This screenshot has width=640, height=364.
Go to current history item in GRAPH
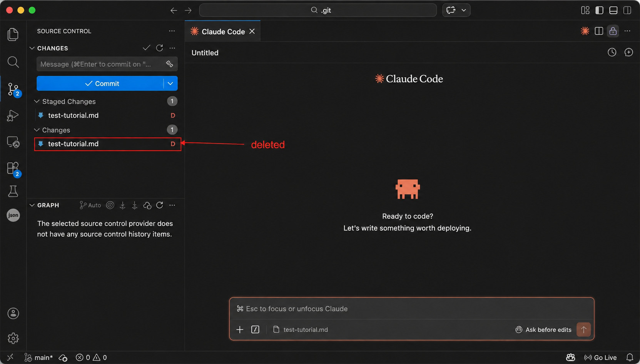(110, 205)
